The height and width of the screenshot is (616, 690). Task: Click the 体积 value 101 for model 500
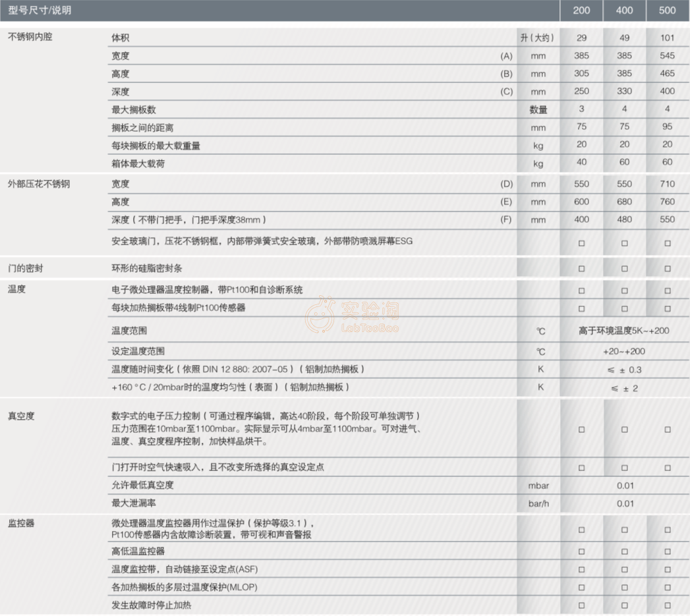coord(667,38)
